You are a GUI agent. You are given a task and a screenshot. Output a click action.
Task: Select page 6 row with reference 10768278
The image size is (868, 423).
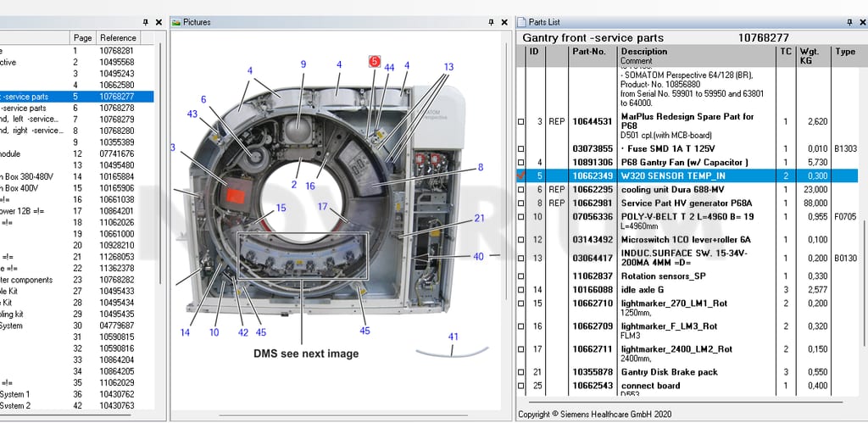pyautogui.click(x=77, y=108)
